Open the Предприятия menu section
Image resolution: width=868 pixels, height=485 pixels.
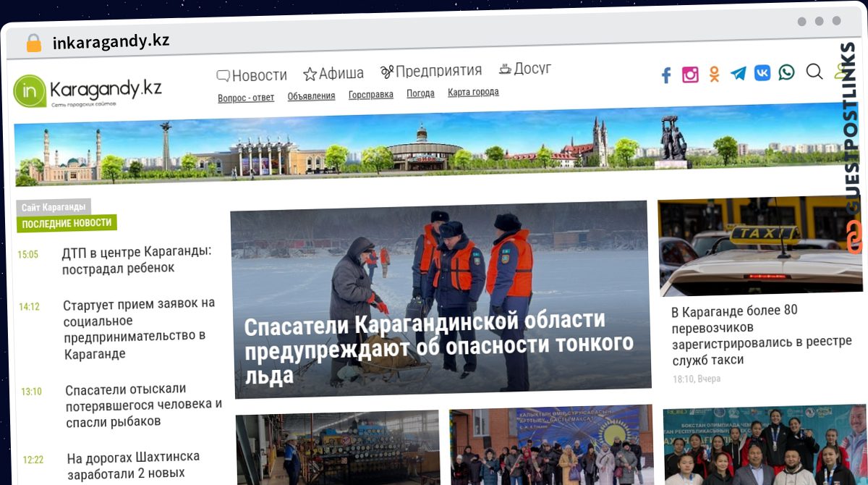click(431, 71)
